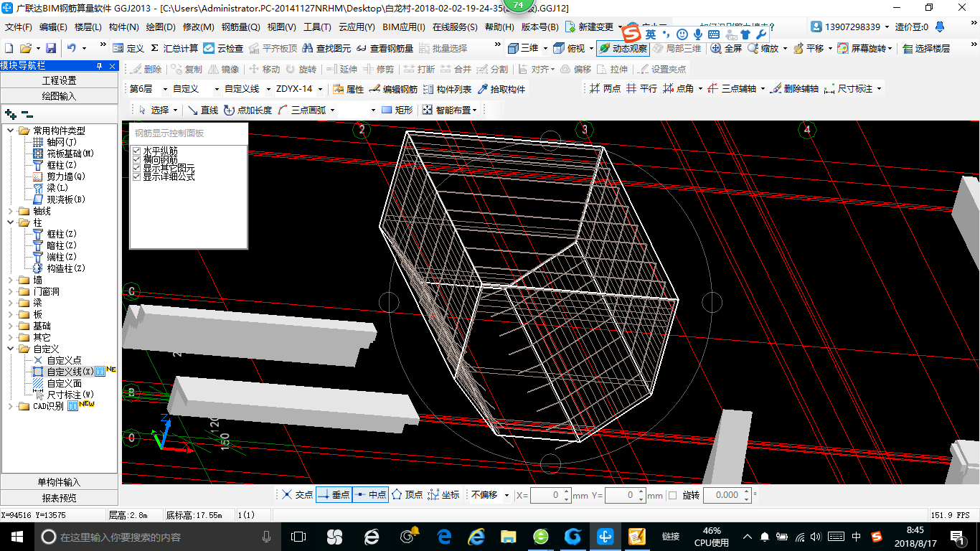Click the X offset input field
Image resolution: width=980 pixels, height=551 pixels.
pos(550,495)
